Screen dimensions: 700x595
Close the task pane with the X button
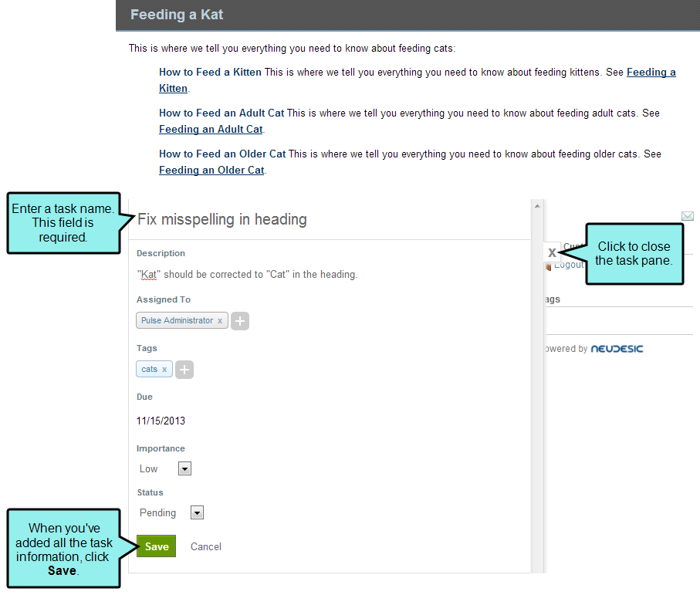(552, 252)
